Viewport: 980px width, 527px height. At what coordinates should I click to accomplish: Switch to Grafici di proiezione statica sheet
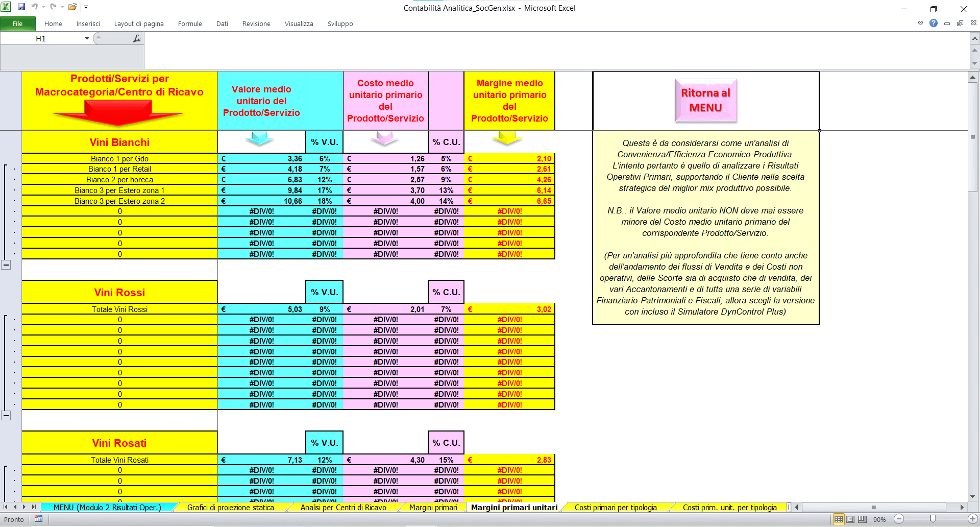(x=231, y=507)
